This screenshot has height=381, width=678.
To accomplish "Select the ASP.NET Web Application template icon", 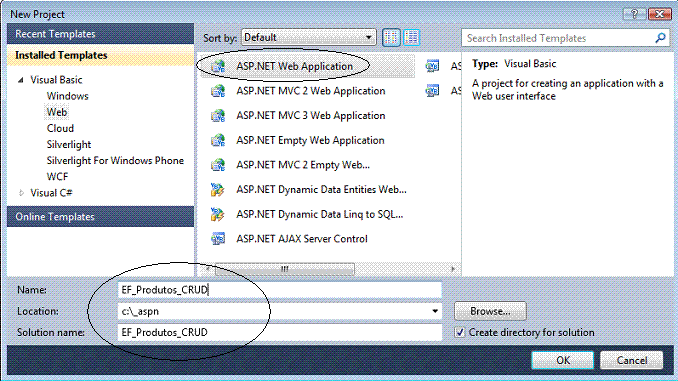I will (218, 66).
